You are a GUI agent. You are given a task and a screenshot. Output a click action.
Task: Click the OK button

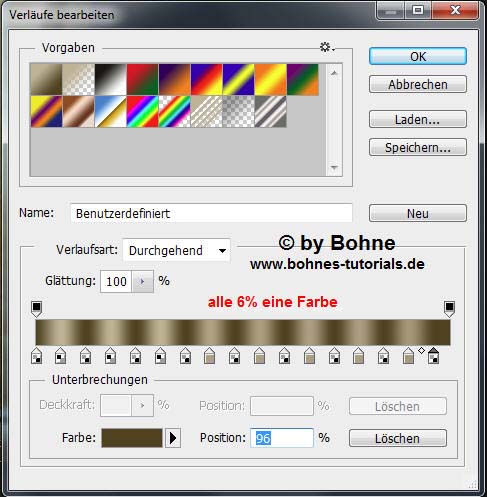[x=418, y=56]
